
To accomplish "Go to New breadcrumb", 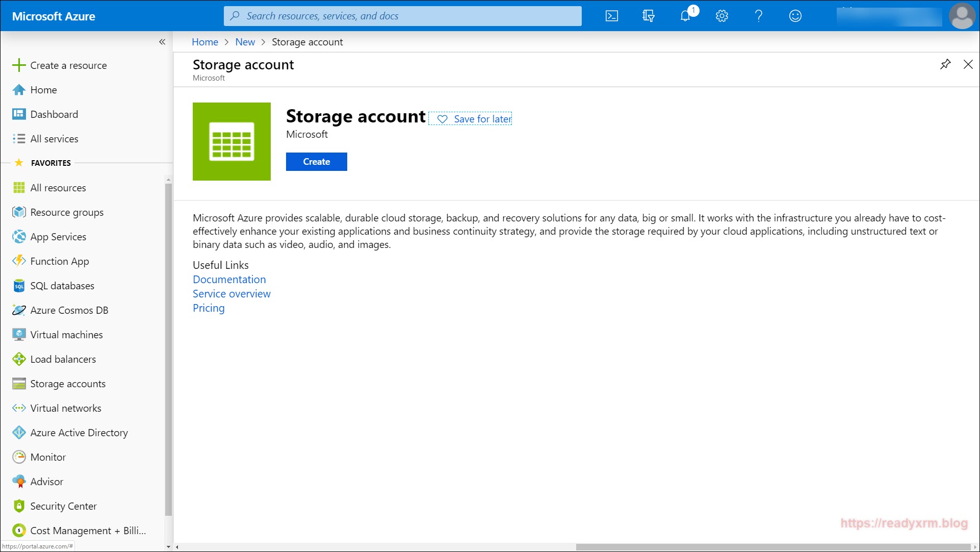I will 245,42.
